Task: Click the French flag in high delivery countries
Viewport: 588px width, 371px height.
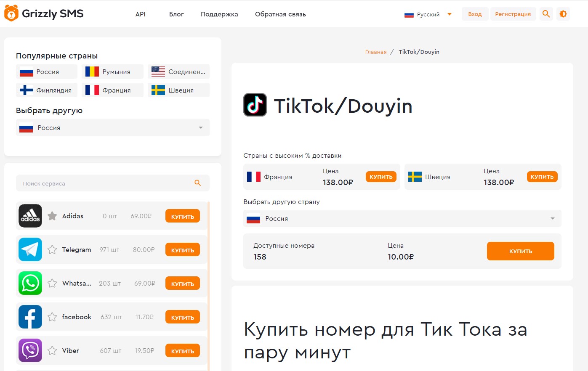Action: point(254,177)
